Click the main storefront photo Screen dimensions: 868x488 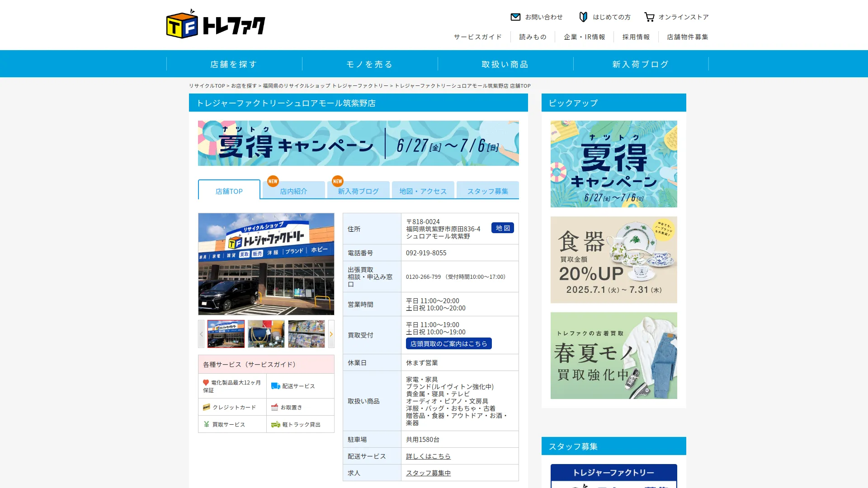pyautogui.click(x=266, y=264)
